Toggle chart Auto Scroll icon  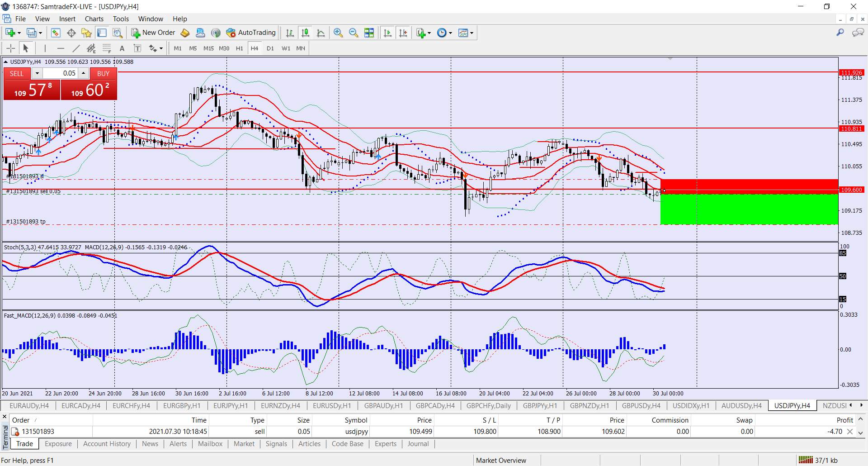click(x=387, y=33)
